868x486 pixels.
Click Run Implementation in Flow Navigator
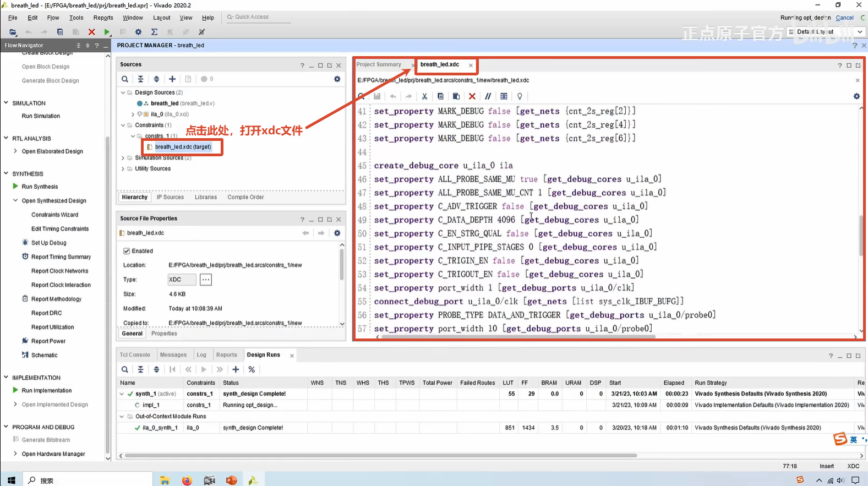pos(47,390)
